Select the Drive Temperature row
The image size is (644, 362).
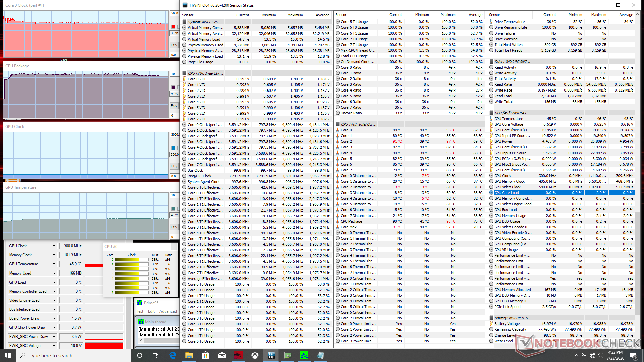click(x=561, y=22)
